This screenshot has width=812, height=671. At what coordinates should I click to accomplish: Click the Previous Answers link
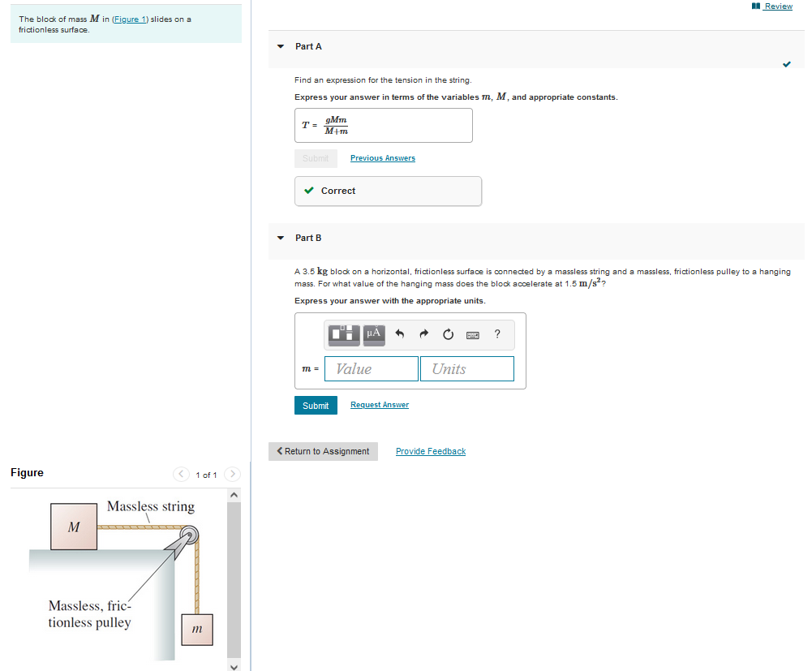coord(382,157)
